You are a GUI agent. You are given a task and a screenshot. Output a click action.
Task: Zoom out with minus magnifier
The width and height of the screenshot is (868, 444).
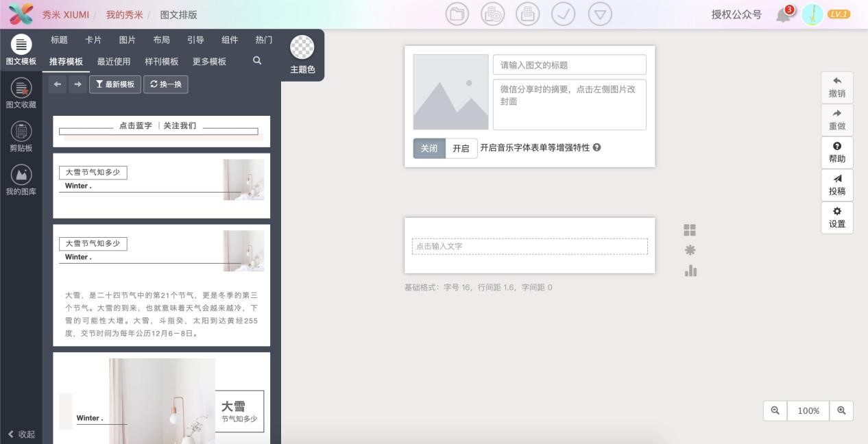pyautogui.click(x=775, y=410)
